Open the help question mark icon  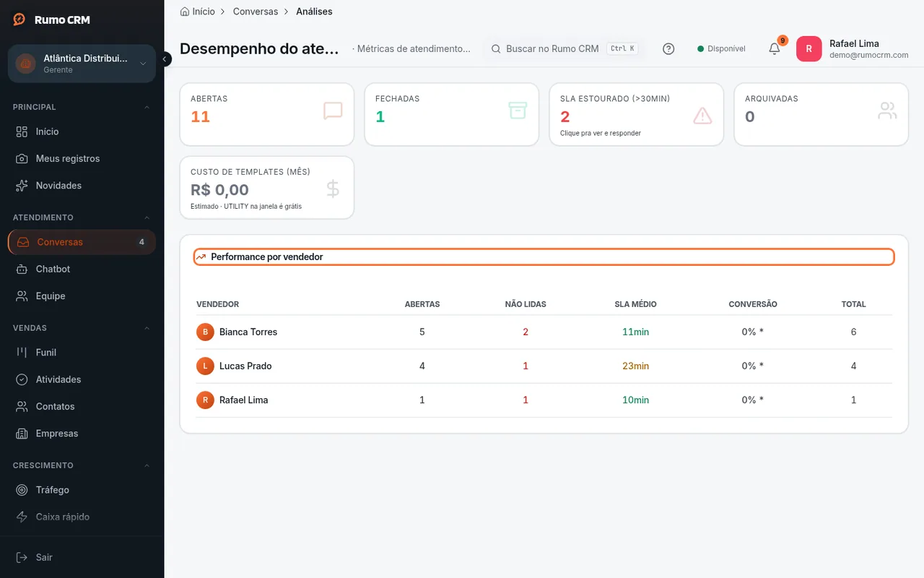coord(668,49)
